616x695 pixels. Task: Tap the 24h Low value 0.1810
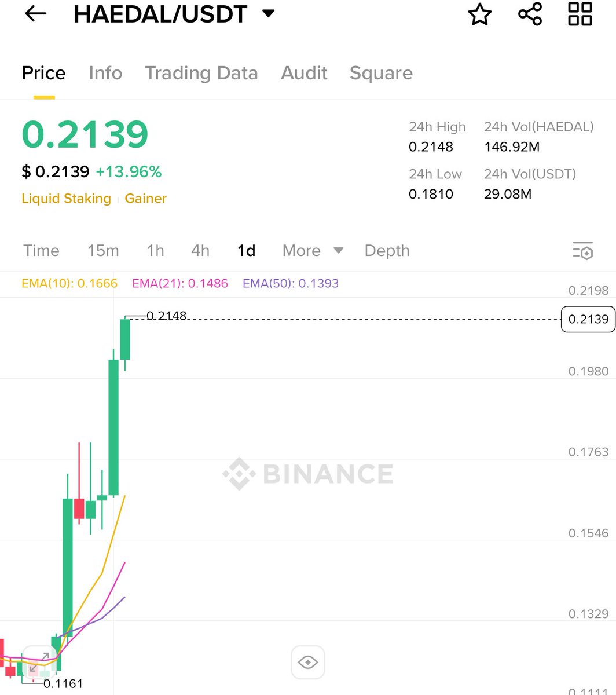pos(431,194)
